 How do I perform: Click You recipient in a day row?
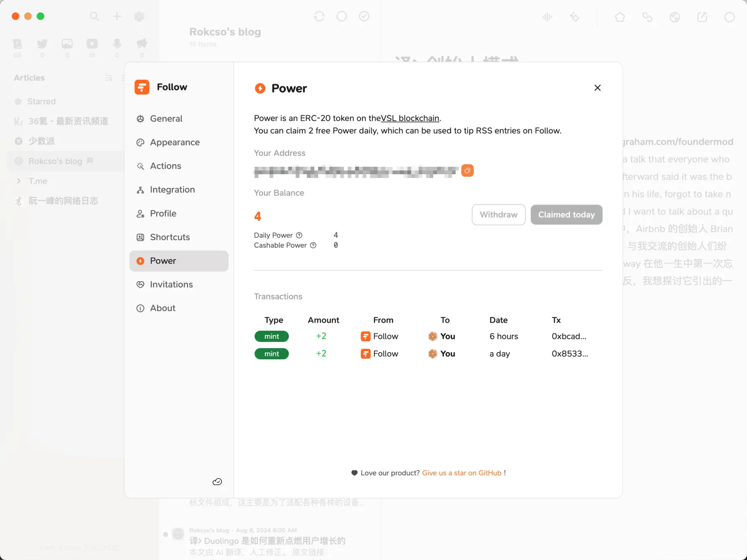coord(442,354)
